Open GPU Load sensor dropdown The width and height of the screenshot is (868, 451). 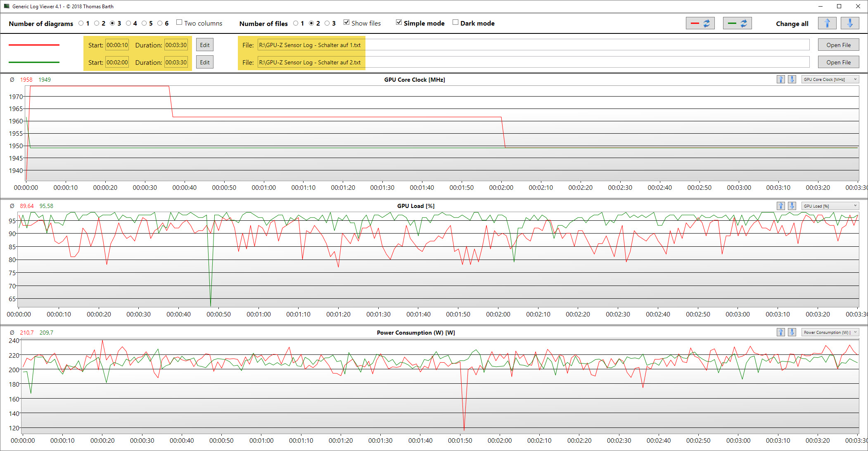tap(830, 206)
